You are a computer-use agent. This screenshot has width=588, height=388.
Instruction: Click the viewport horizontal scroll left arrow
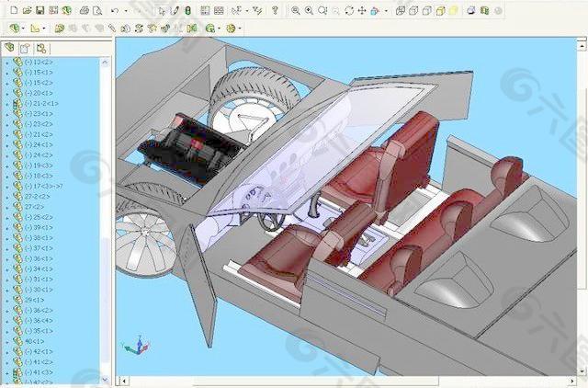click(124, 382)
